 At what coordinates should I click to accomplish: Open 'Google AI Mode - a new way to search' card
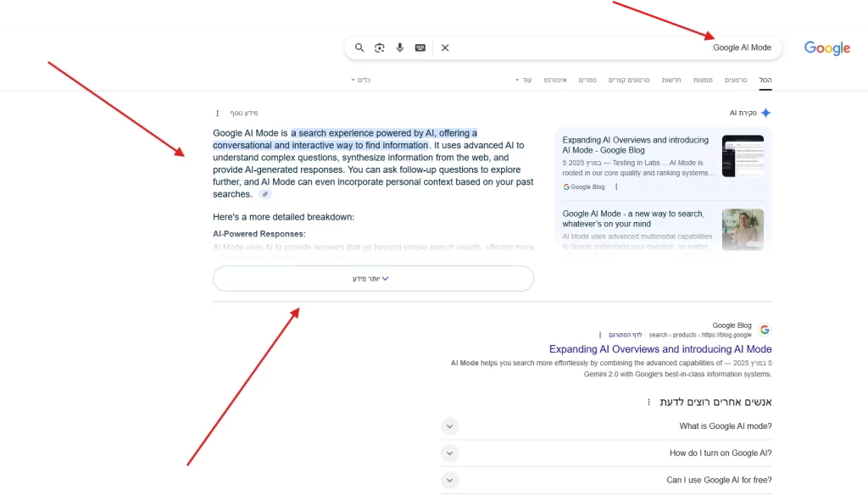633,219
